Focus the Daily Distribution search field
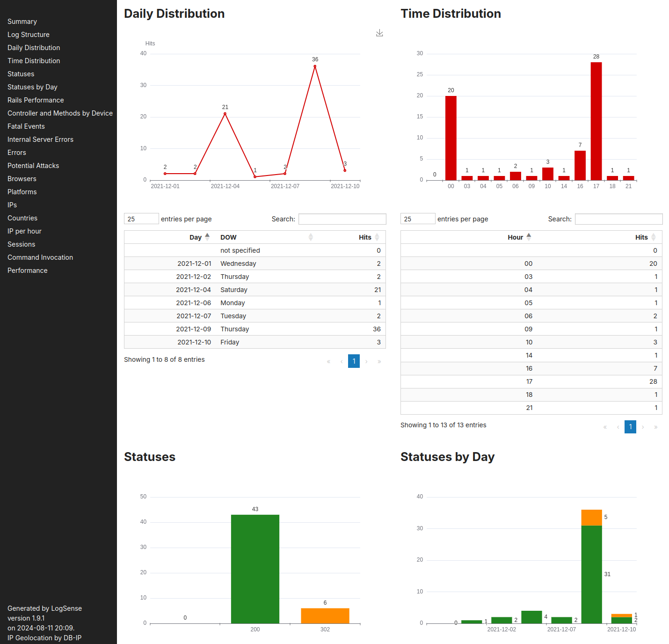The image size is (669, 644). pos(342,219)
